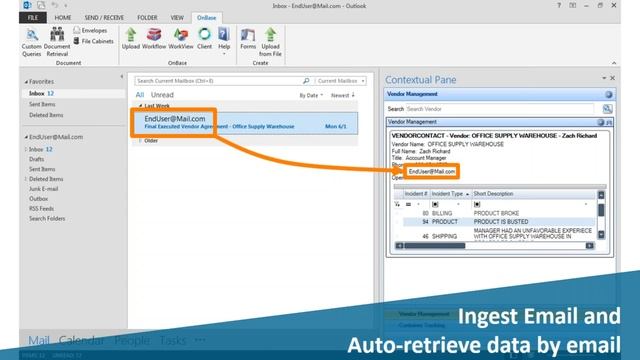The width and height of the screenshot is (640, 360).
Task: Click the OnBase Upload button
Action: pyautogui.click(x=131, y=39)
